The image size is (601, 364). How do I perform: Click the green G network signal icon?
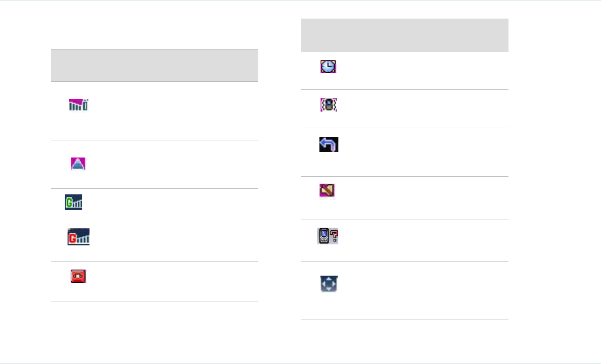[x=74, y=203]
